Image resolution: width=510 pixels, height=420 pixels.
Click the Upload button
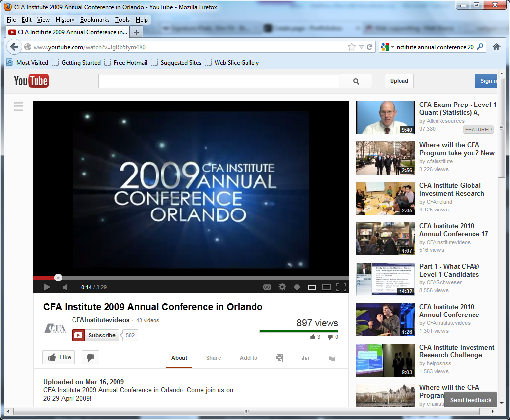click(x=399, y=81)
